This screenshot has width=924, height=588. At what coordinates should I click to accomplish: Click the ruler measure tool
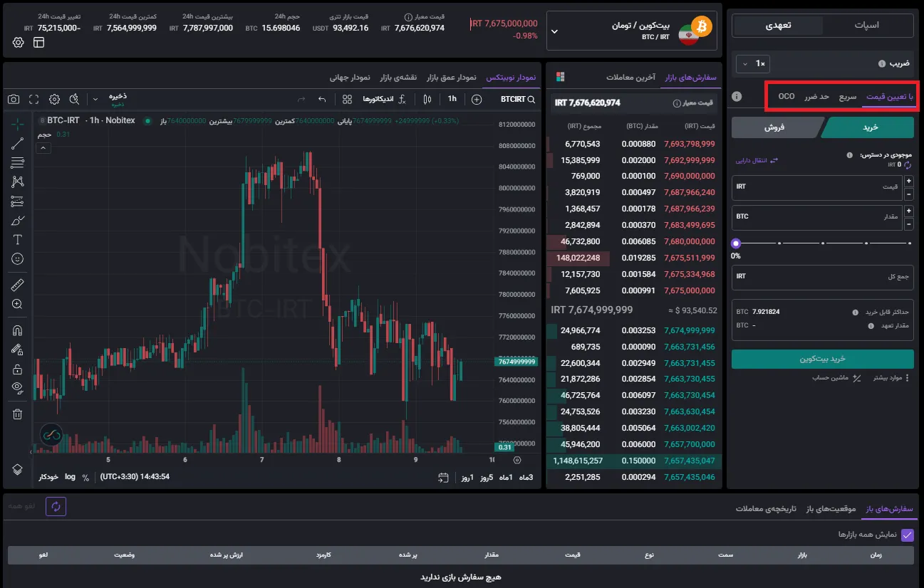click(18, 285)
